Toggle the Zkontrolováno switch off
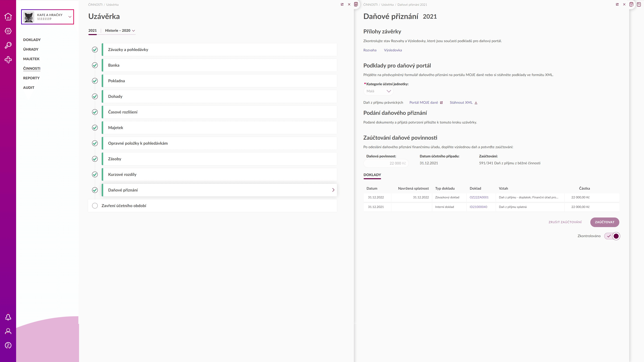The image size is (644, 362). tap(612, 236)
